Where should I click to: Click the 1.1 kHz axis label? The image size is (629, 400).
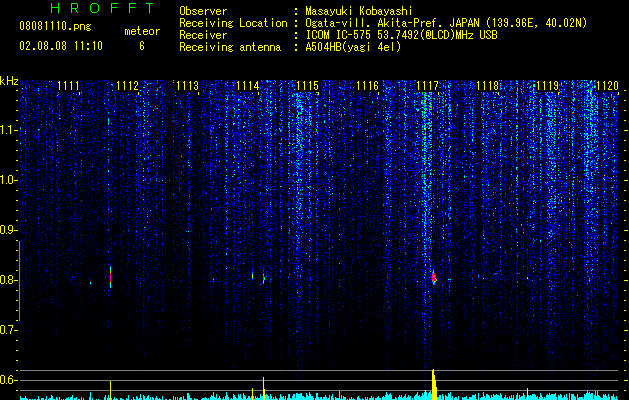pos(8,130)
